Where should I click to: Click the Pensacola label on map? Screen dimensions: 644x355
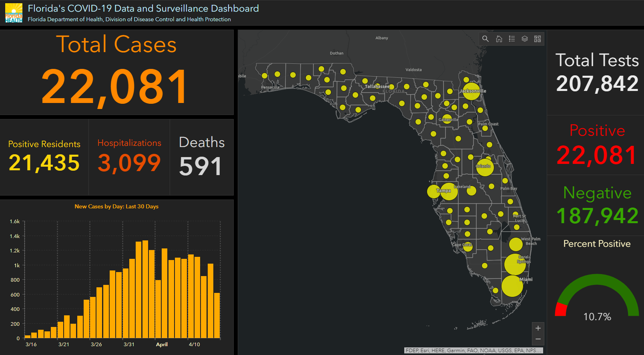270,87
